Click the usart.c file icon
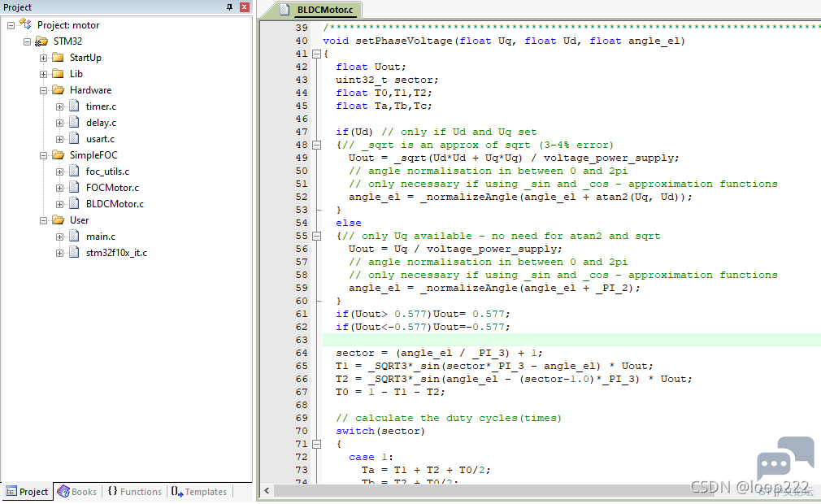The height and width of the screenshot is (504, 821). [x=74, y=138]
